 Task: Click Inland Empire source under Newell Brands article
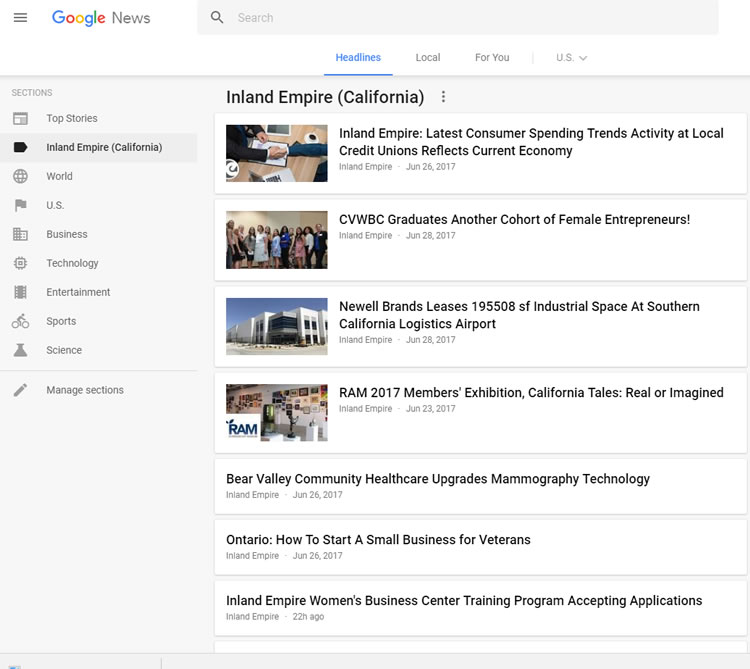(x=365, y=340)
